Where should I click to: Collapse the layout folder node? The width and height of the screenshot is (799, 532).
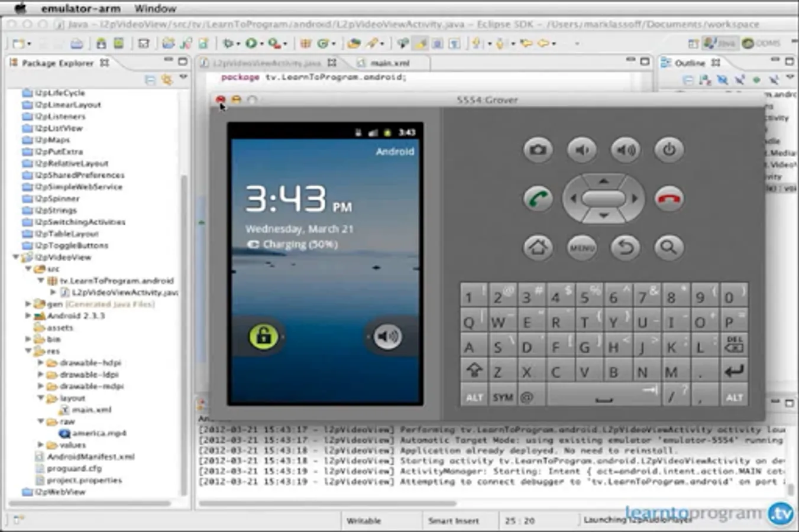point(40,398)
